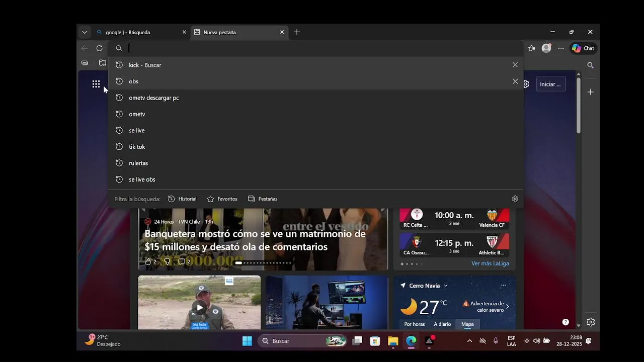Show hidden system tray icons chevron

click(469, 341)
